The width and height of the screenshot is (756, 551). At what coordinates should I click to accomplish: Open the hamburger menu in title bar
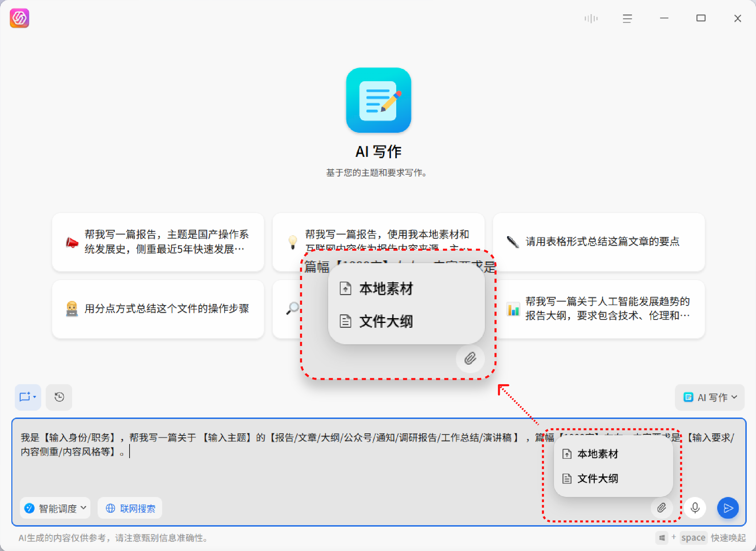click(x=627, y=19)
